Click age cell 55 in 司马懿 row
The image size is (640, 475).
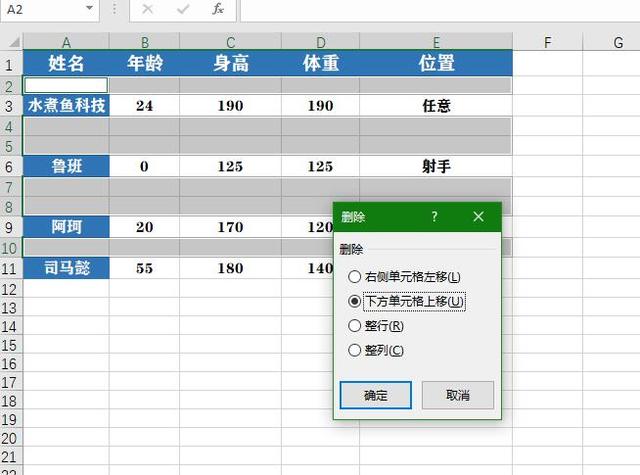[x=144, y=268]
